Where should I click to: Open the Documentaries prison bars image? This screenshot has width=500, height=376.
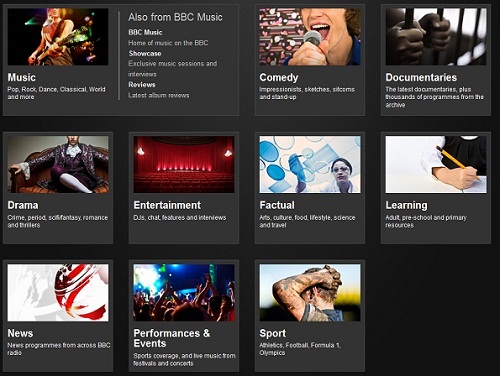pos(436,37)
